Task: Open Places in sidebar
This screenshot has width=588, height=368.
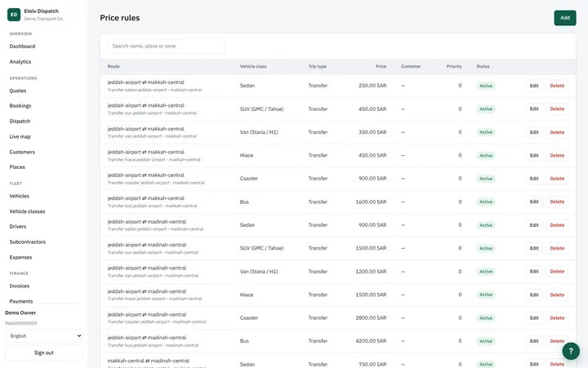Action: 17,167
